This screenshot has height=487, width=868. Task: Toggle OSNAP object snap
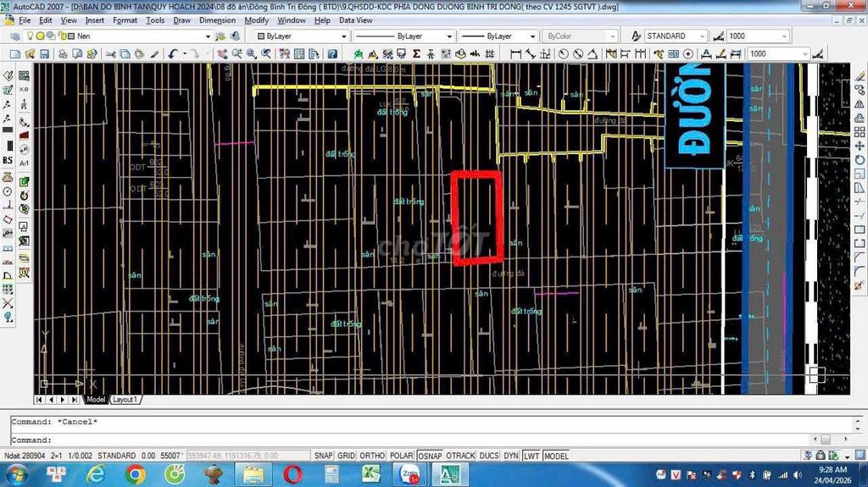click(x=430, y=456)
